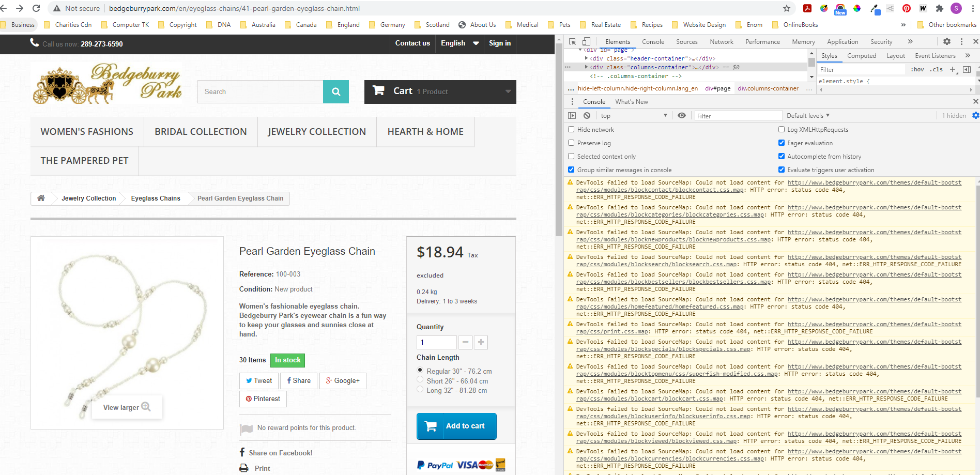Image resolution: width=980 pixels, height=475 pixels.
Task: Click the search magnifier button
Action: [336, 91]
